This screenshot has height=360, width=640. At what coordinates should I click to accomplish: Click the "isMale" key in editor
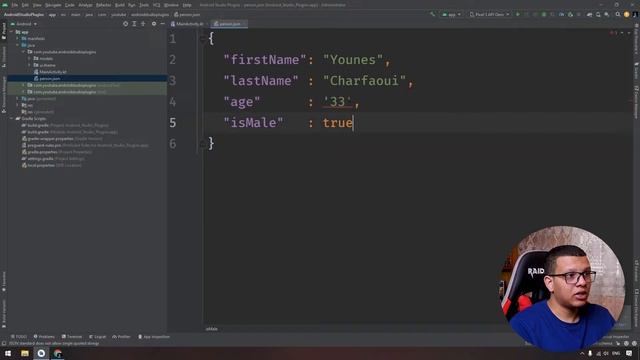click(x=253, y=123)
